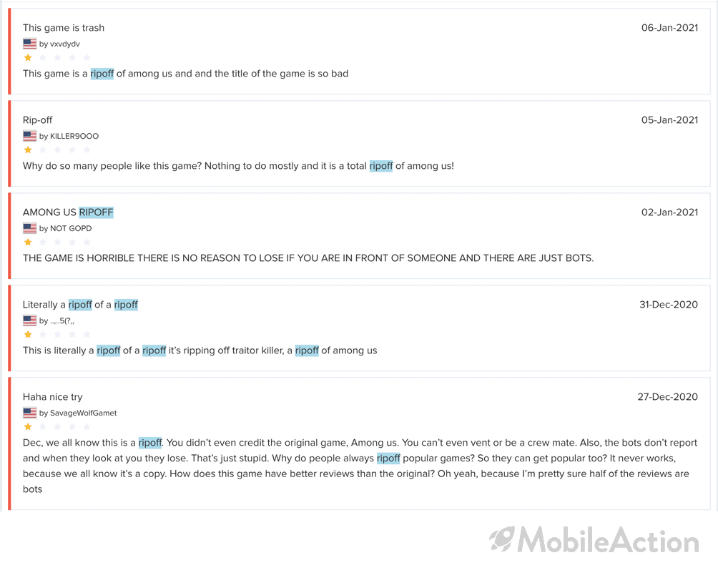Click reviewer name KILLER9OOO
The image size is (718, 588).
[x=74, y=136]
